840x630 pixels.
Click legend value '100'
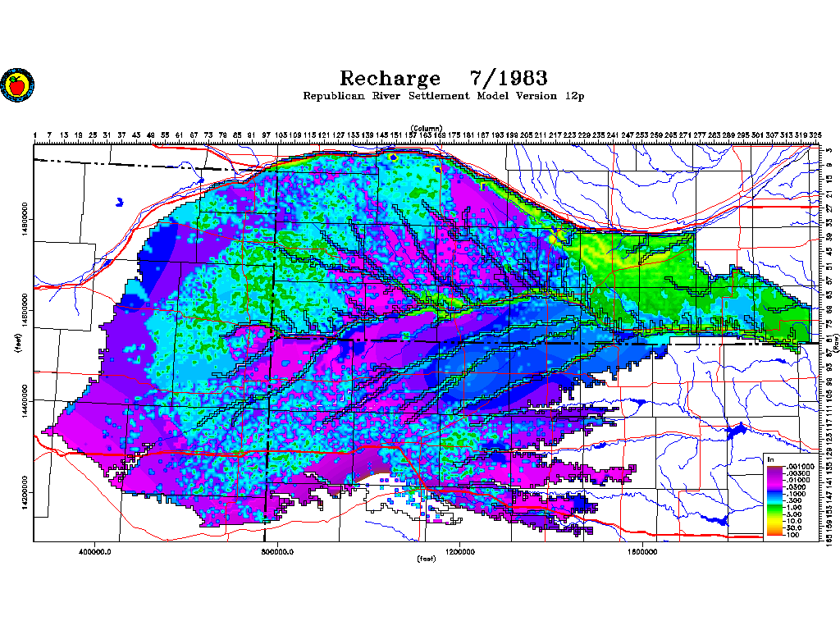point(793,535)
